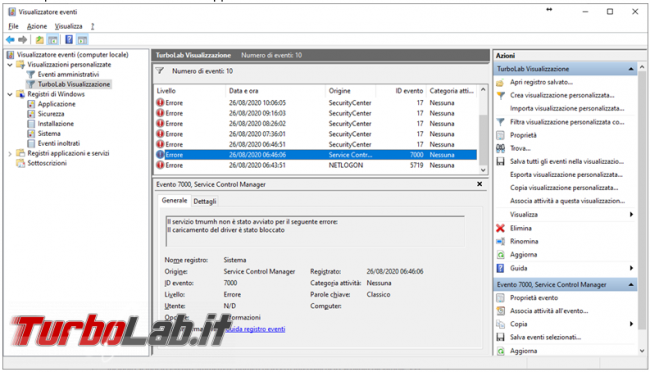Click the Aggiorna icon below Rinomina
The image size is (650, 372).
point(500,255)
